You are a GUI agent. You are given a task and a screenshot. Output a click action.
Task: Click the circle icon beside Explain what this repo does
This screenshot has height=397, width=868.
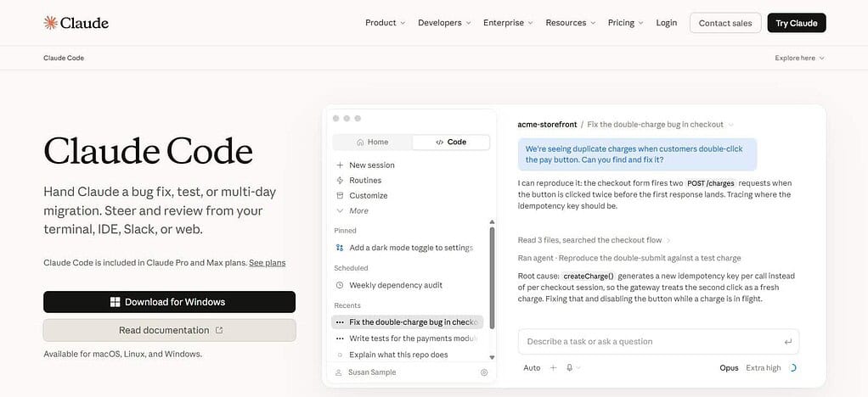pyautogui.click(x=340, y=355)
